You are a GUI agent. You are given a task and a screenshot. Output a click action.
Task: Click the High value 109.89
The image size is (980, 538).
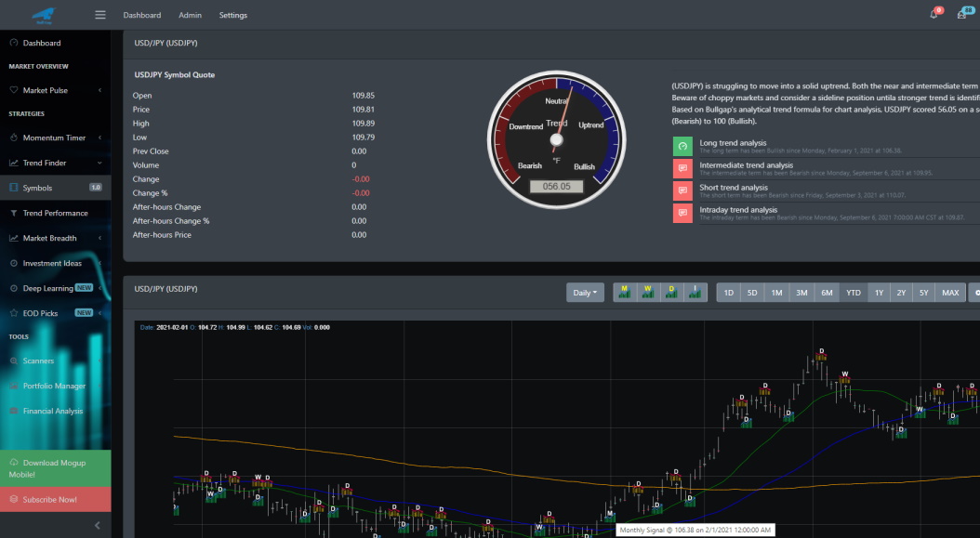point(364,123)
